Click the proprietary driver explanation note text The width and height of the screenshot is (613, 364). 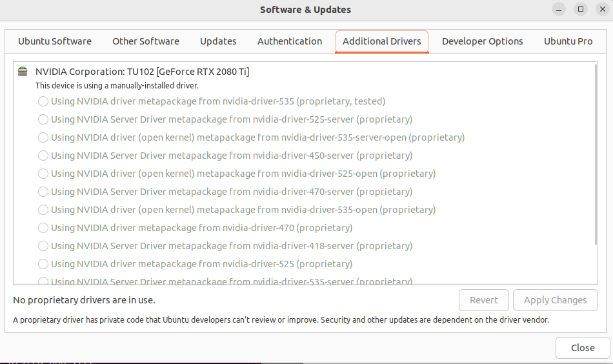click(x=281, y=320)
